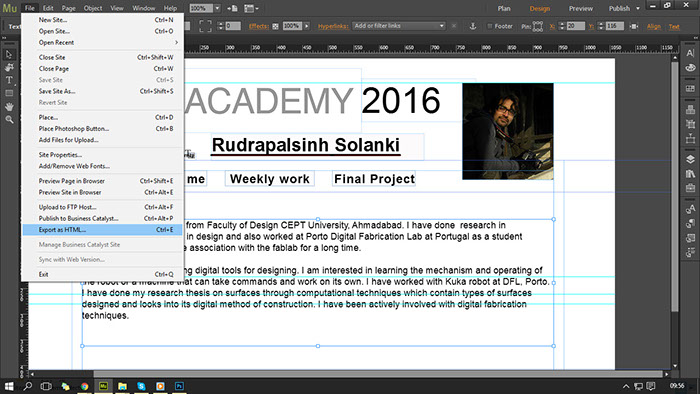Toggle the Footer checkbox

coord(489,26)
